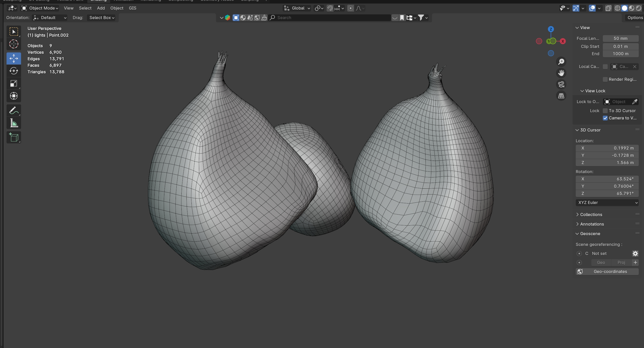This screenshot has height=348, width=644.
Task: Enable Lock To 3D Cursor checkbox
Action: (605, 111)
